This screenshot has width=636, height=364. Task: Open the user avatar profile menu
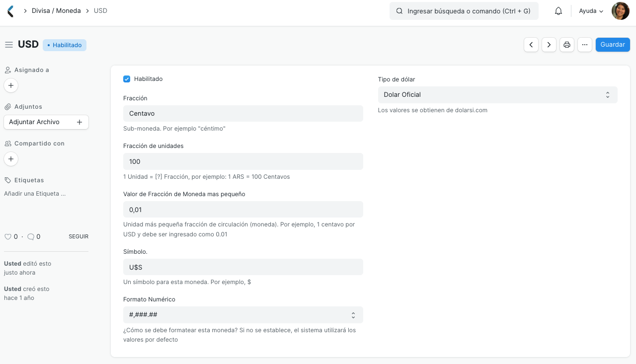[x=620, y=11]
